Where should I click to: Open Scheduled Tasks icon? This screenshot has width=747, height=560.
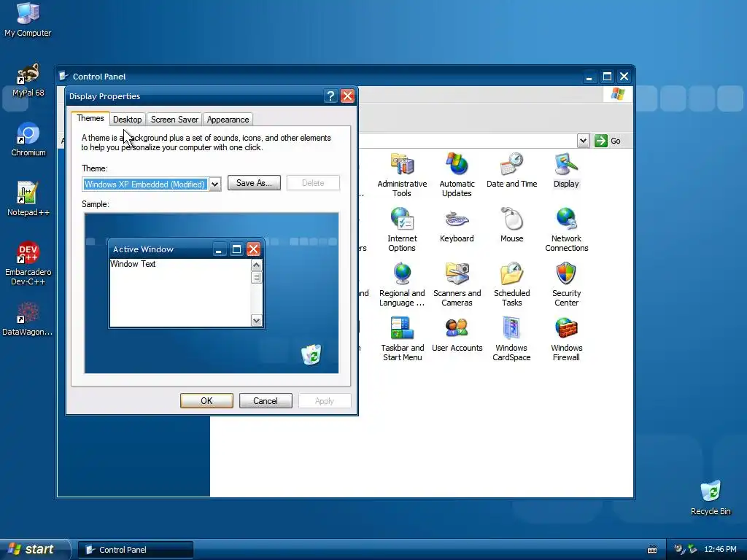click(x=511, y=284)
